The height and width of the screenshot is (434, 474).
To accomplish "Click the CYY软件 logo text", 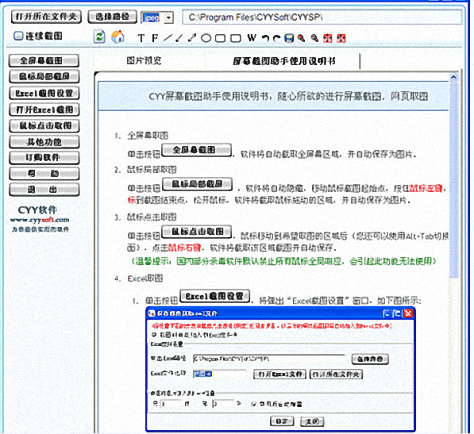I will coord(38,210).
